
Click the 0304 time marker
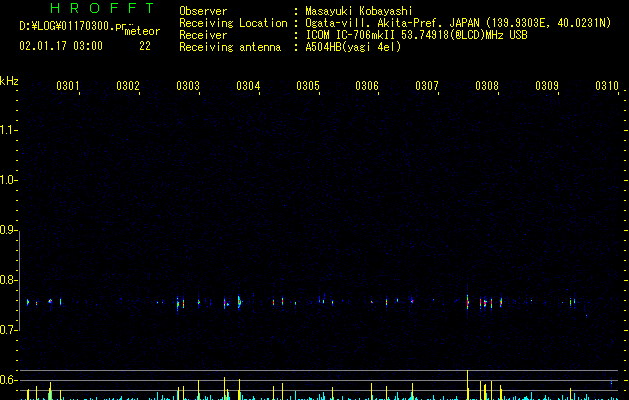[x=248, y=85]
